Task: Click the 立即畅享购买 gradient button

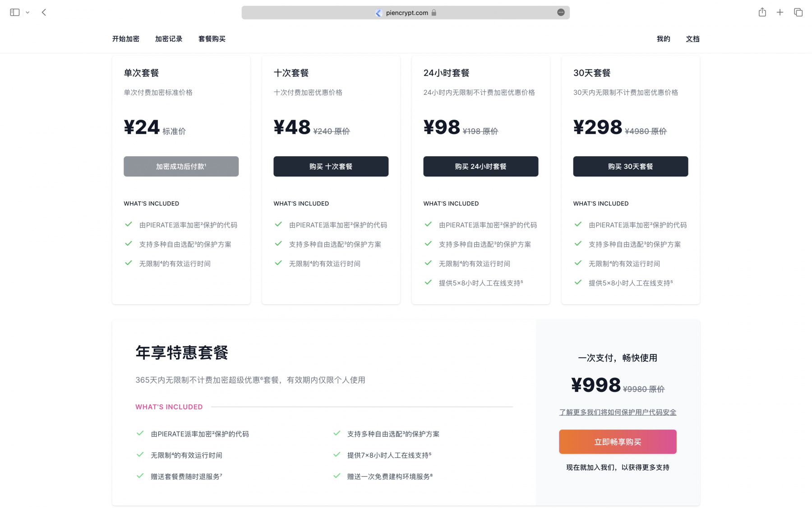Action: [x=618, y=442]
